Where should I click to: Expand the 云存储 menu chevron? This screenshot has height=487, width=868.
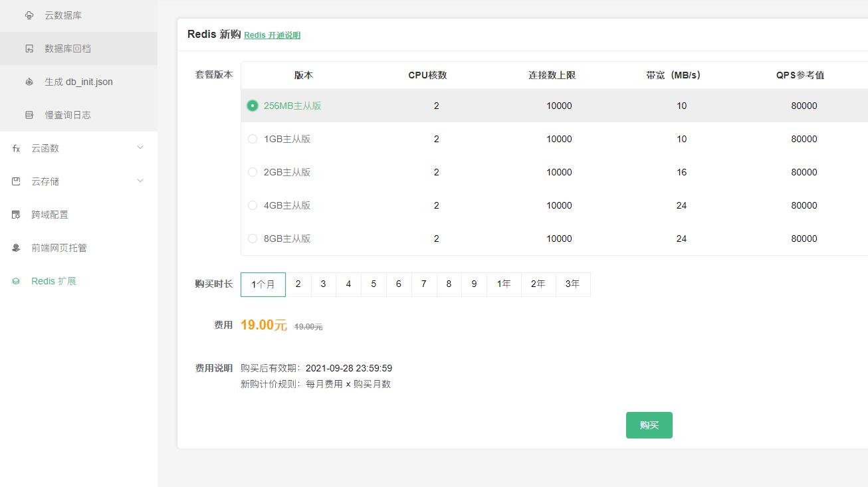point(140,181)
